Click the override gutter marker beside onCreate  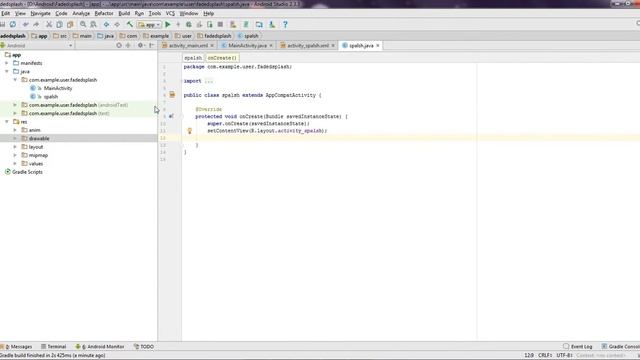171,116
